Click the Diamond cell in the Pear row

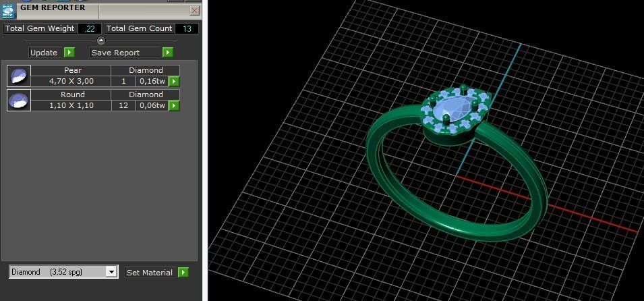click(x=146, y=70)
